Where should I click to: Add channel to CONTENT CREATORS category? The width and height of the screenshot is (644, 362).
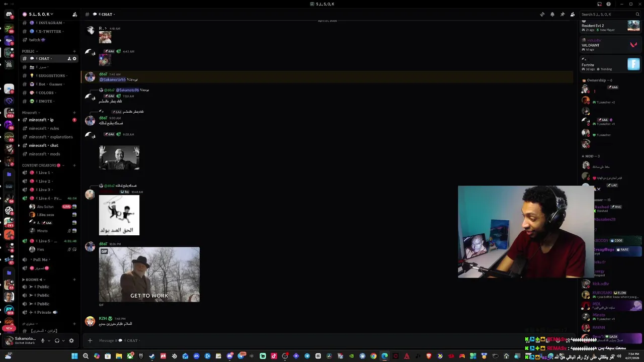[74, 165]
